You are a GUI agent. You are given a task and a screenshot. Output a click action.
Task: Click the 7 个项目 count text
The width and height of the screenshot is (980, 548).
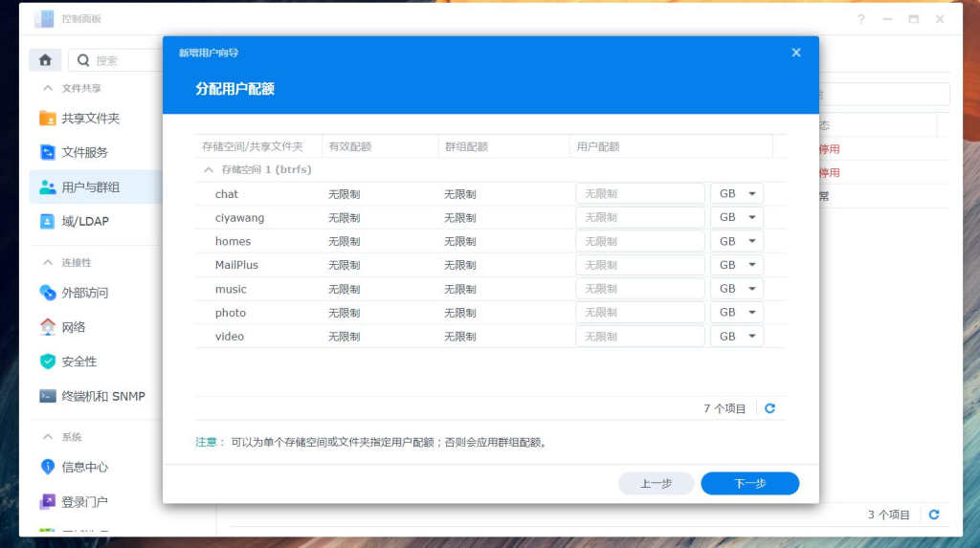coord(724,408)
